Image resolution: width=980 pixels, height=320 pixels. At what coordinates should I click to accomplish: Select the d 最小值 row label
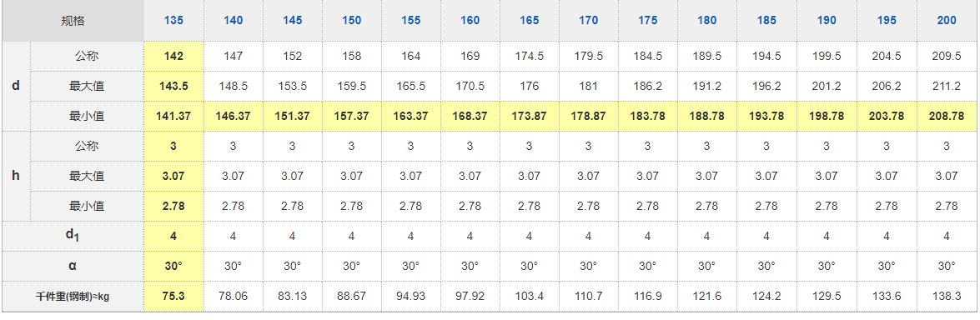87,117
